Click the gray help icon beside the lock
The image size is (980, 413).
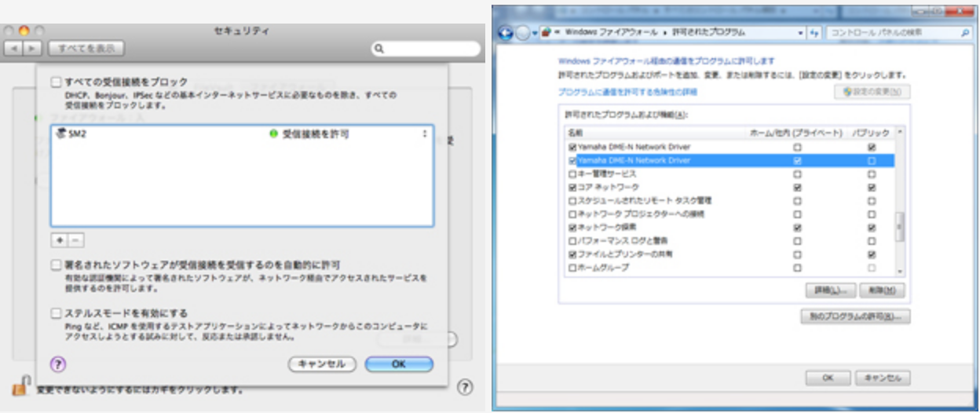point(464,387)
